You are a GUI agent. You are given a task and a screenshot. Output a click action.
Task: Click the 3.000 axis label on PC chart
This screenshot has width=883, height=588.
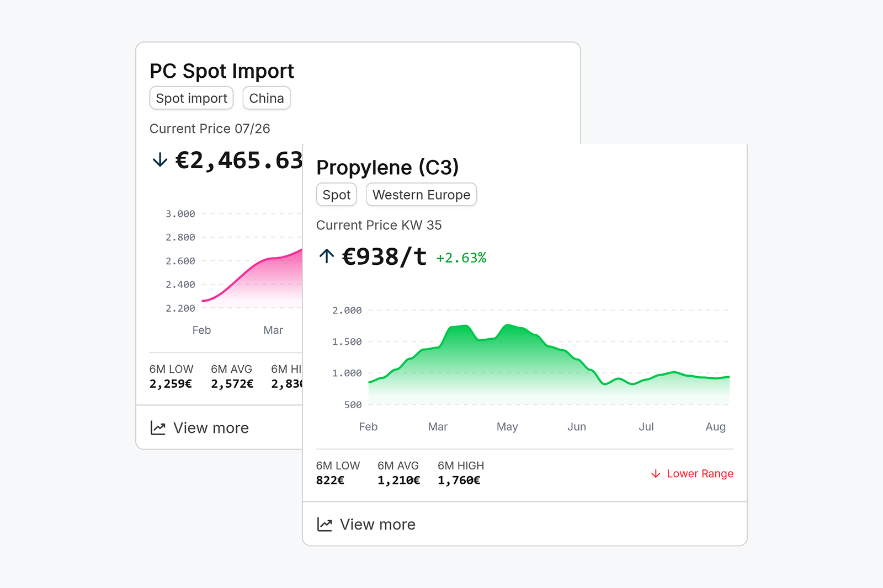180,214
